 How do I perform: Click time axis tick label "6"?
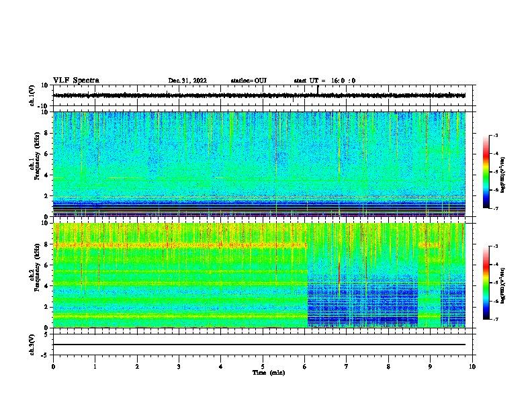[x=305, y=367]
